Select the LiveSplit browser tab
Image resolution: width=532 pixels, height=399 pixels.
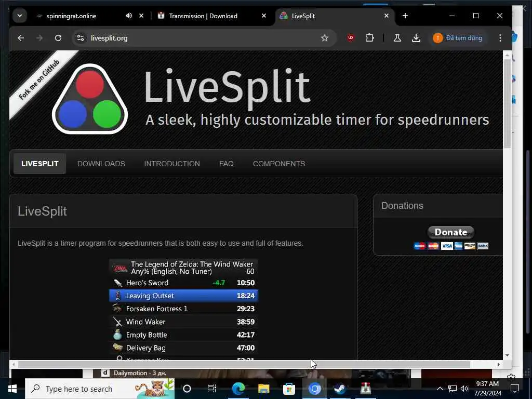303,16
